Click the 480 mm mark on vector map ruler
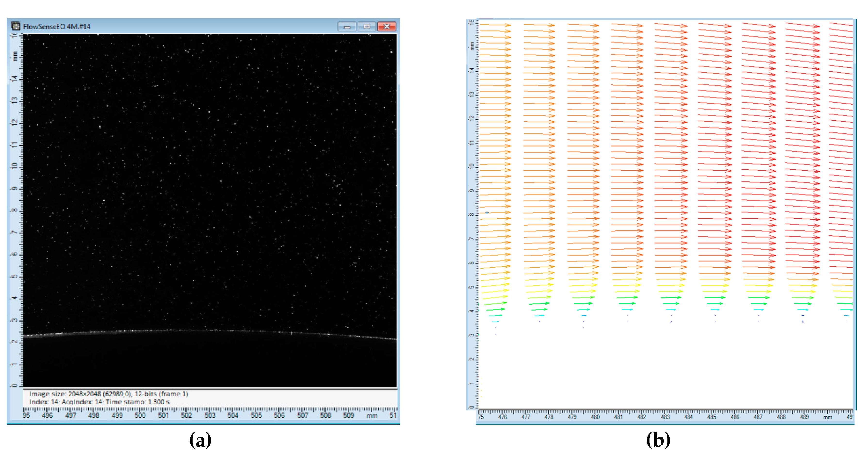Screen dimensions: 868x458 (595, 417)
